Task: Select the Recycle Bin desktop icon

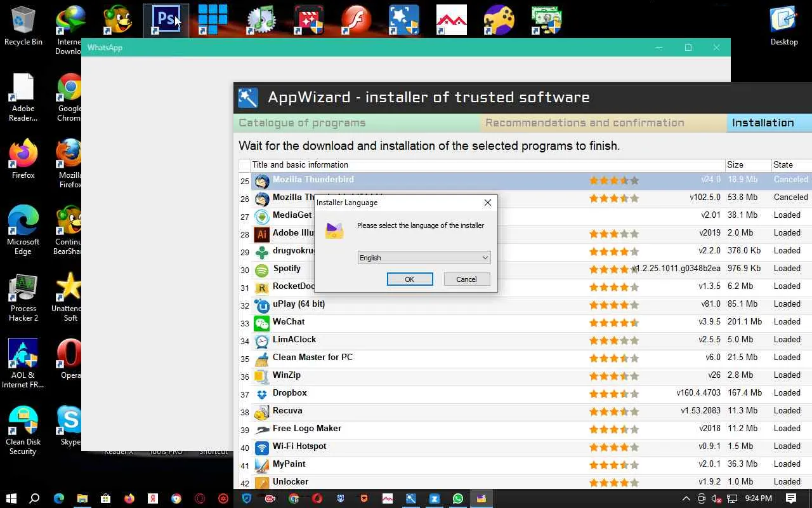Action: coord(23,26)
